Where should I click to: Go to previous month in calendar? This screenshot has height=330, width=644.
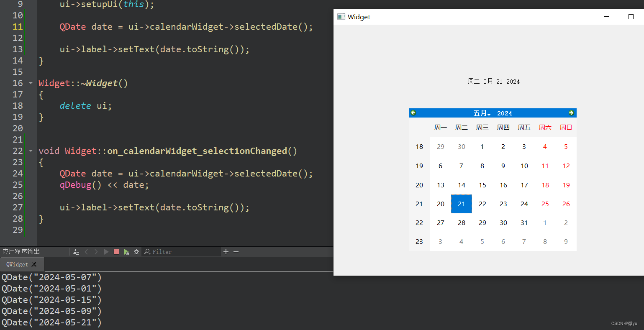point(413,113)
